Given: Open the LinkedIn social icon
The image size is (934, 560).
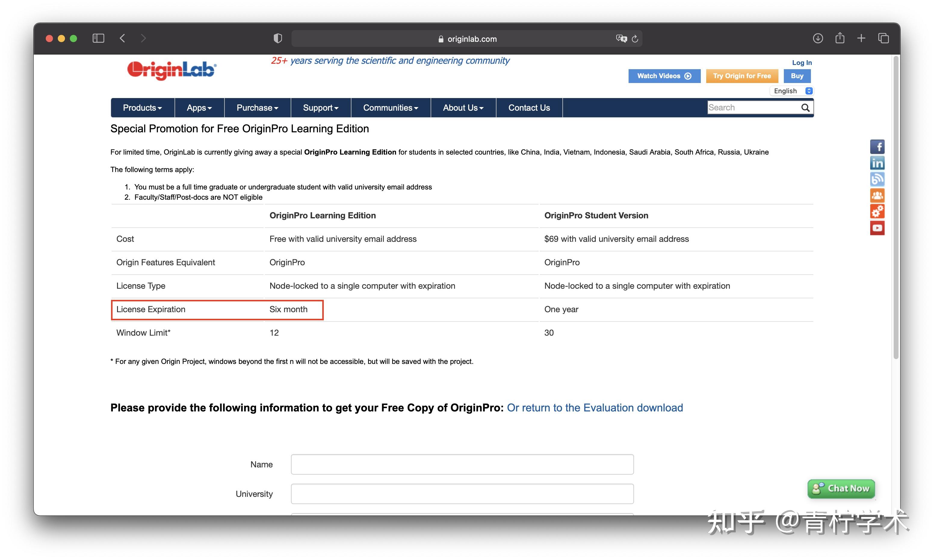Looking at the screenshot, I should pyautogui.click(x=877, y=163).
